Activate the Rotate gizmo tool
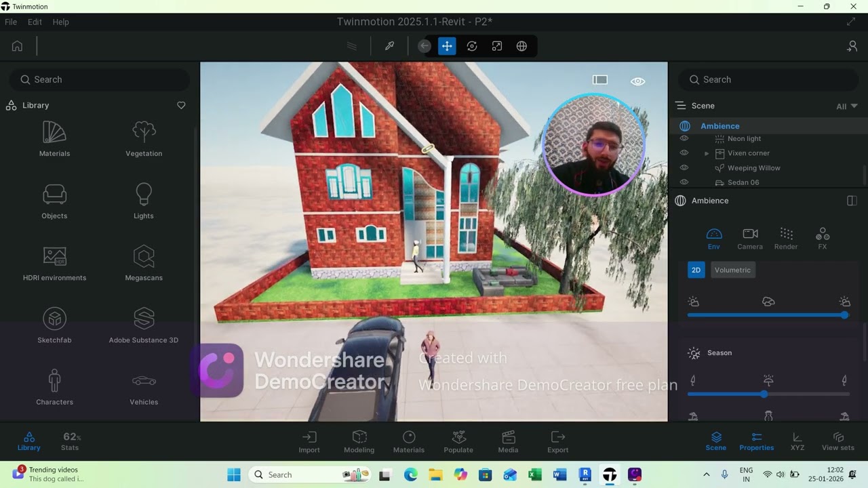 pos(472,46)
